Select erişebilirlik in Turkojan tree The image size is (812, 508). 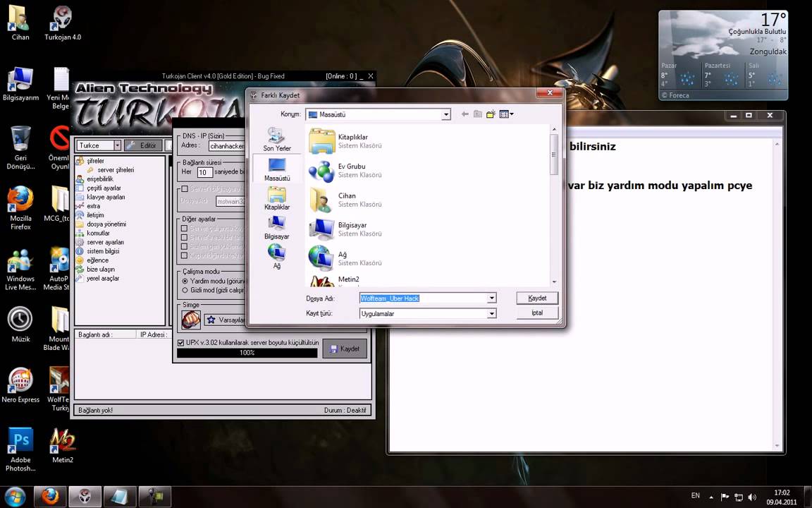(x=99, y=179)
